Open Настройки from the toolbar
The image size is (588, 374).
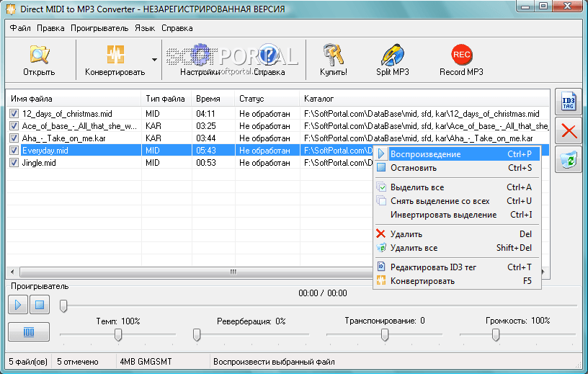pos(200,60)
